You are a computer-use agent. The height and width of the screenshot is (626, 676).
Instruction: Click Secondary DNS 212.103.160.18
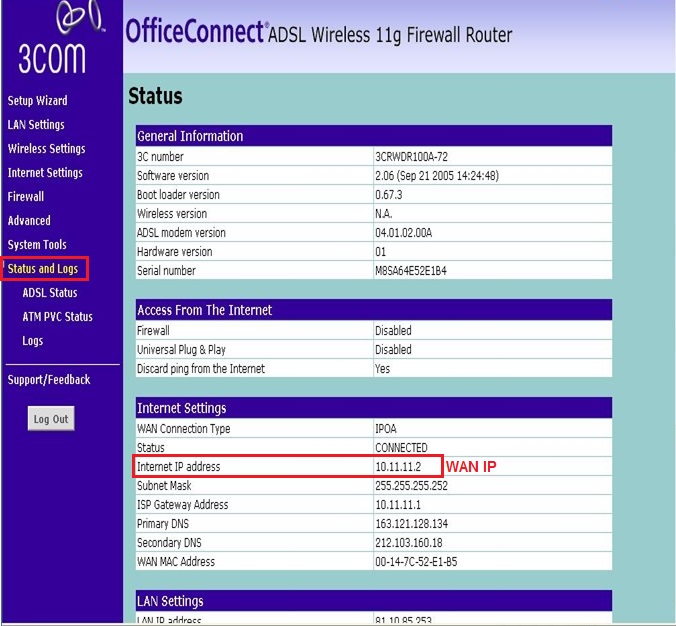[x=409, y=543]
